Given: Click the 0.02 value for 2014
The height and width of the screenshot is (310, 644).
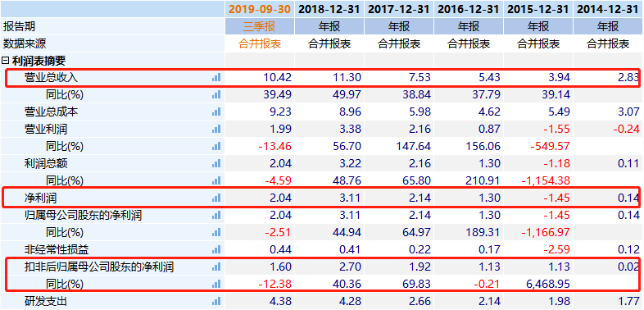Looking at the screenshot, I should [x=629, y=267].
